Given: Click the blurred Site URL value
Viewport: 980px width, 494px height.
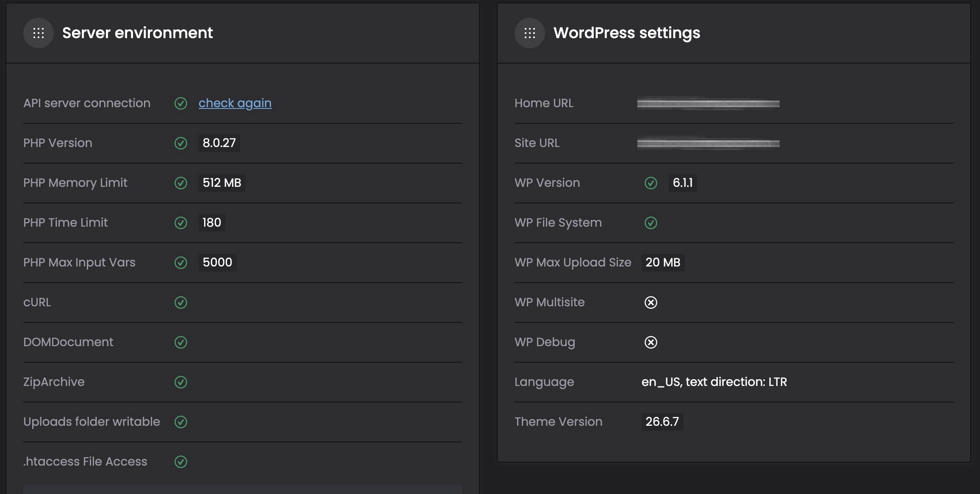Looking at the screenshot, I should (x=708, y=144).
